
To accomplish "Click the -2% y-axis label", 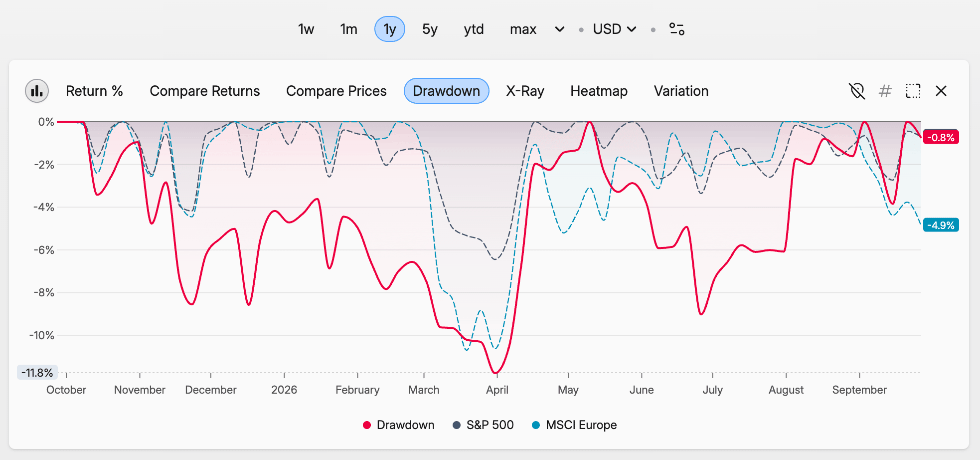I will coord(44,165).
